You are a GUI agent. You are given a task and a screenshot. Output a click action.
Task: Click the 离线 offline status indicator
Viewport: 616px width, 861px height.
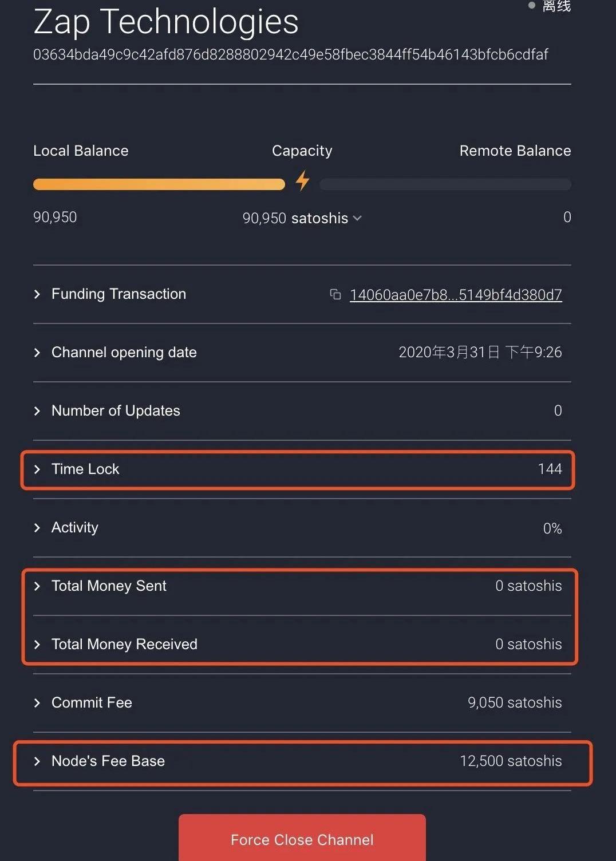550,6
